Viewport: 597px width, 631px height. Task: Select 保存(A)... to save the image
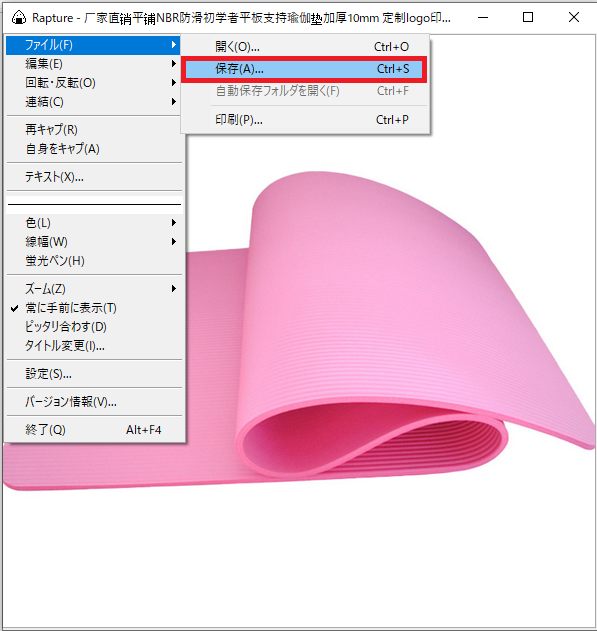[x=304, y=69]
